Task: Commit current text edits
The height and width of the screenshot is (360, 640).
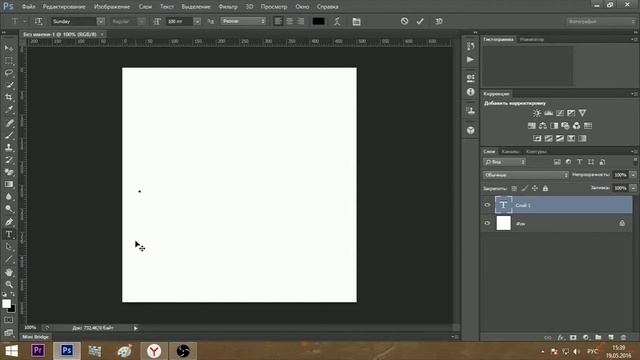Action: point(420,21)
